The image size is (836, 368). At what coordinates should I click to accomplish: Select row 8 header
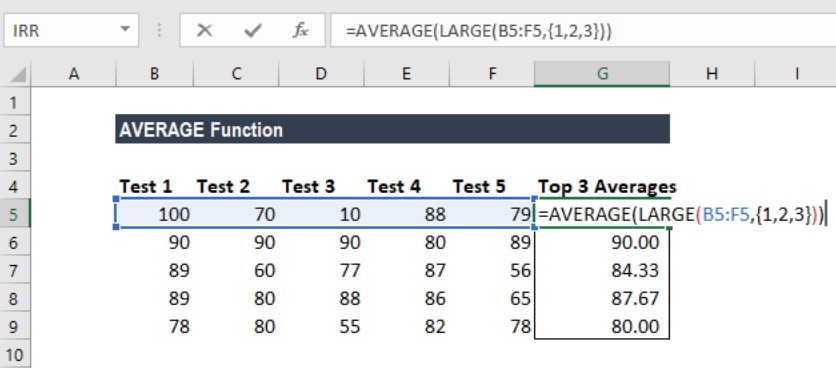tap(15, 298)
